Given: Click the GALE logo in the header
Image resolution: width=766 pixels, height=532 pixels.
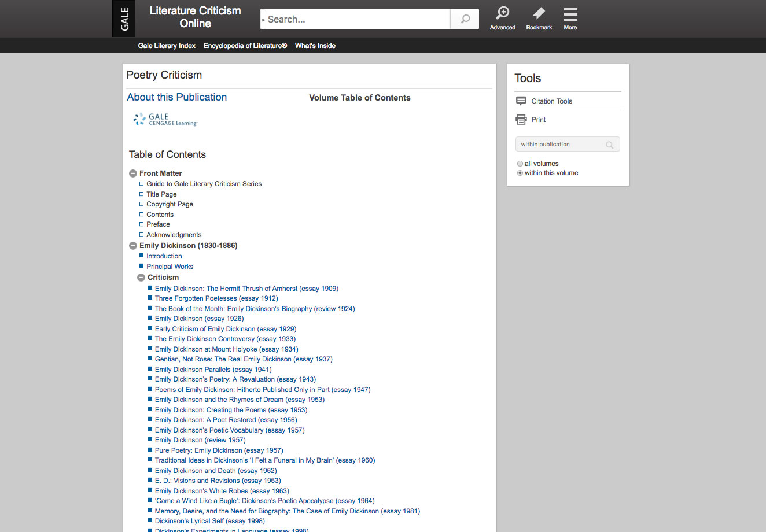Looking at the screenshot, I should 124,19.
